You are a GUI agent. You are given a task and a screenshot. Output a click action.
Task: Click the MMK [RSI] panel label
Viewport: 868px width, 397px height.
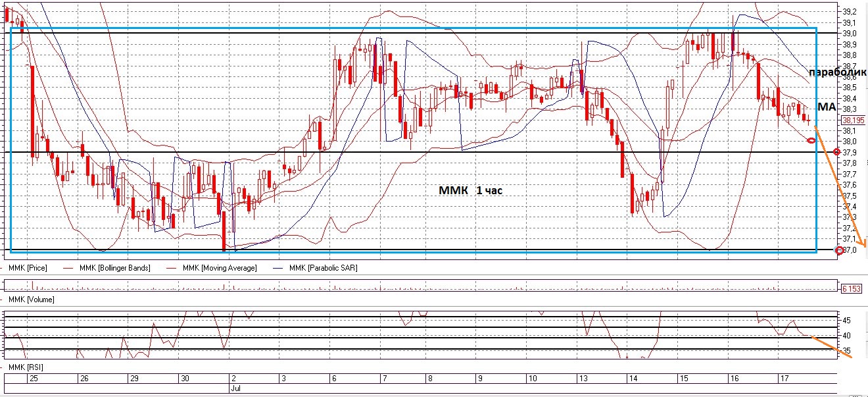point(26,366)
